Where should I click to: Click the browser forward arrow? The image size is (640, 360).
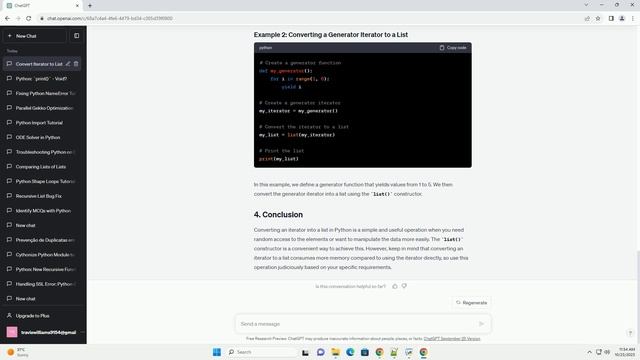point(18,18)
